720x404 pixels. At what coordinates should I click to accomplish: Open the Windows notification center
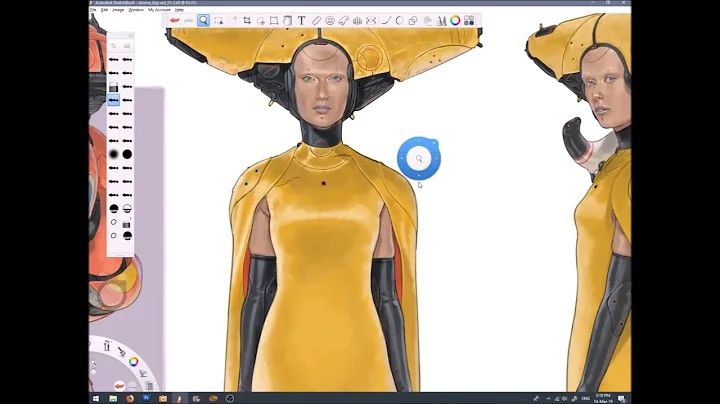point(622,398)
